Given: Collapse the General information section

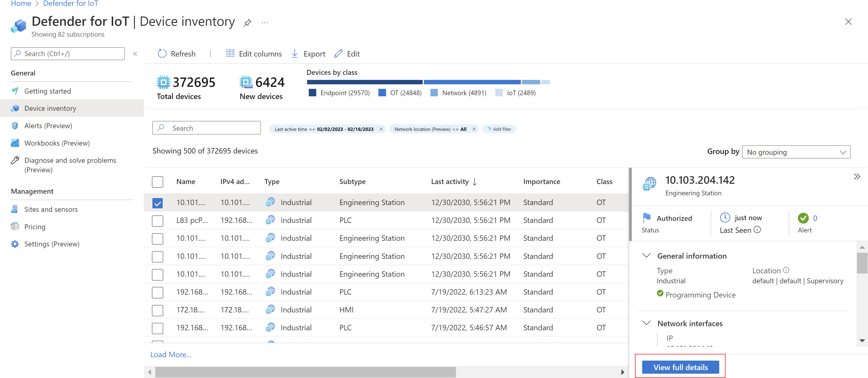Looking at the screenshot, I should click(x=646, y=256).
